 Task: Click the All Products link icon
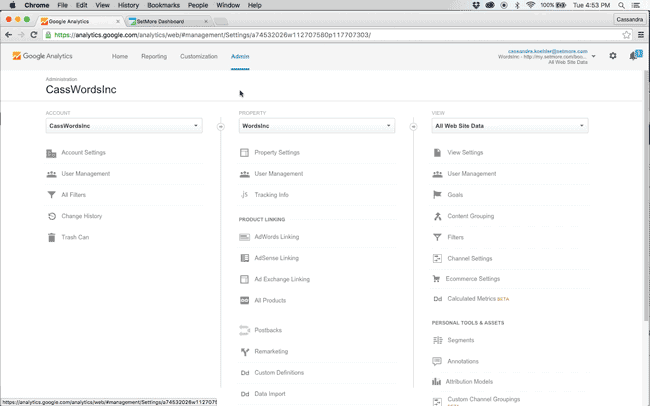(x=245, y=300)
